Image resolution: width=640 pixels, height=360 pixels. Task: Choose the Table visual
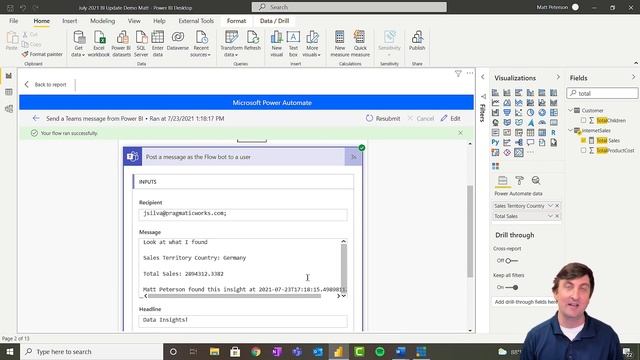pos(530,132)
